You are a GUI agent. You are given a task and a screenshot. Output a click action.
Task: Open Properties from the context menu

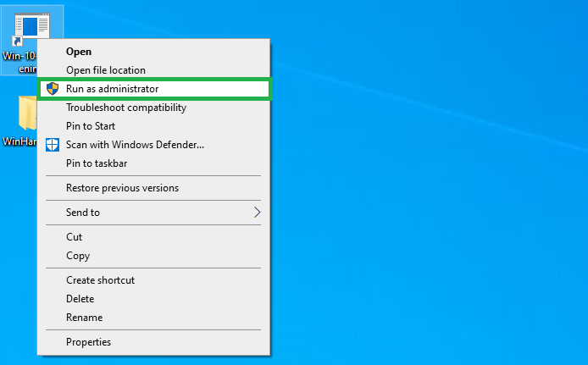pos(153,342)
